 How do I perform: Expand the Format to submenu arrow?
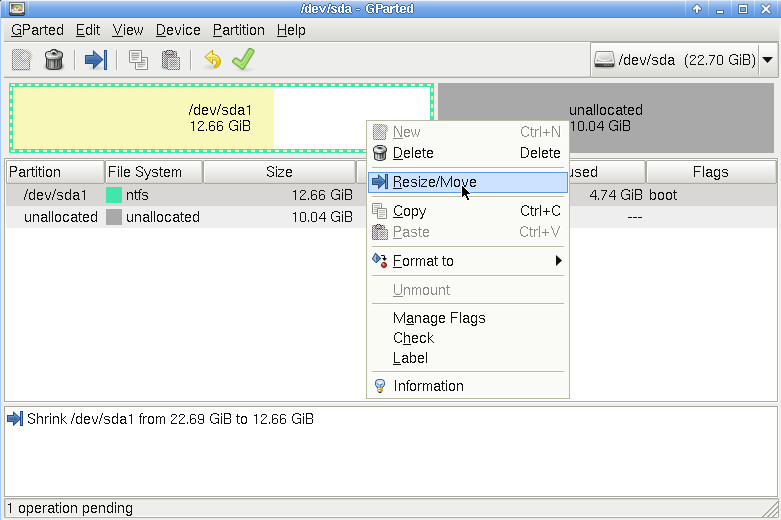[x=558, y=260]
